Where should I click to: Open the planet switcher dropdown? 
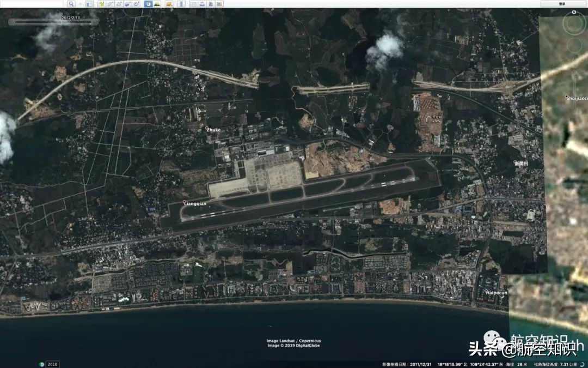coord(169,4)
